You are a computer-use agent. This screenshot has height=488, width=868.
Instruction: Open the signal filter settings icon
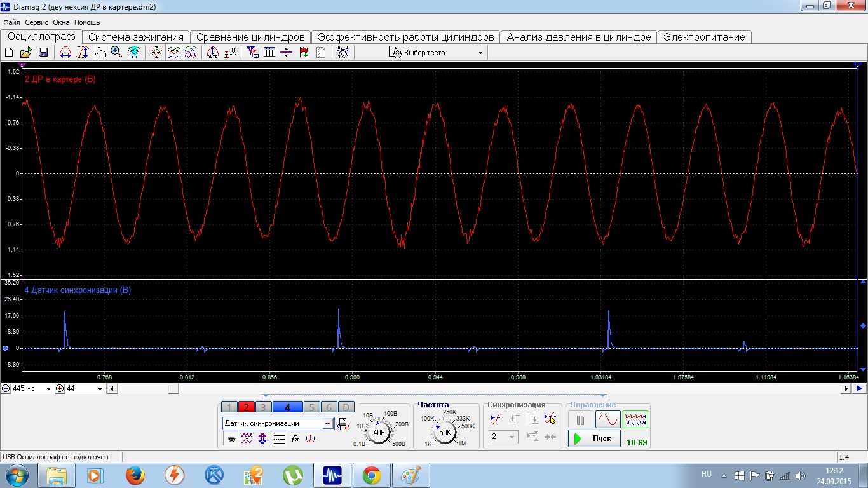pos(252,53)
